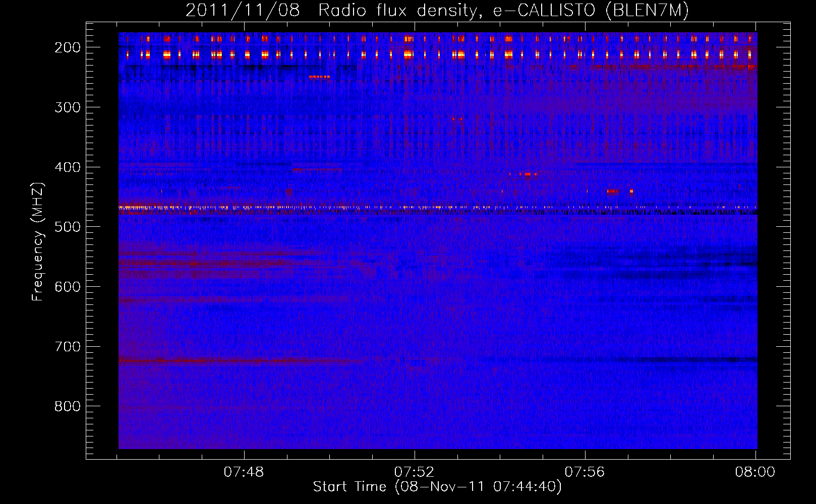Click the 07:48 time tick label
The width and height of the screenshot is (816, 504).
(x=244, y=472)
